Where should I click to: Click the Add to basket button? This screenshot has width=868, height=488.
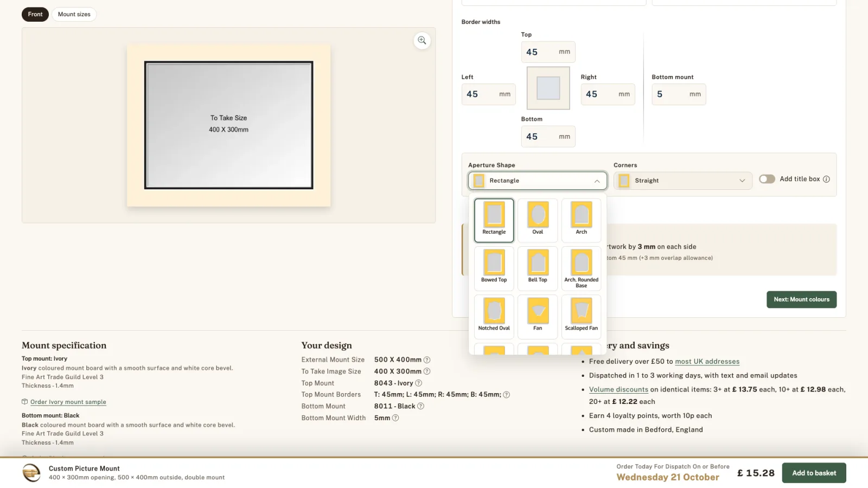pyautogui.click(x=814, y=473)
